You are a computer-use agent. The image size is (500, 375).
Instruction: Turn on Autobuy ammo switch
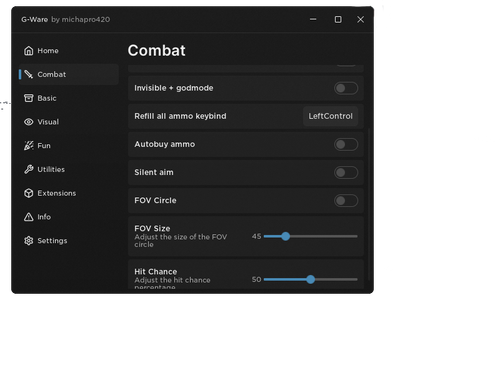346,144
